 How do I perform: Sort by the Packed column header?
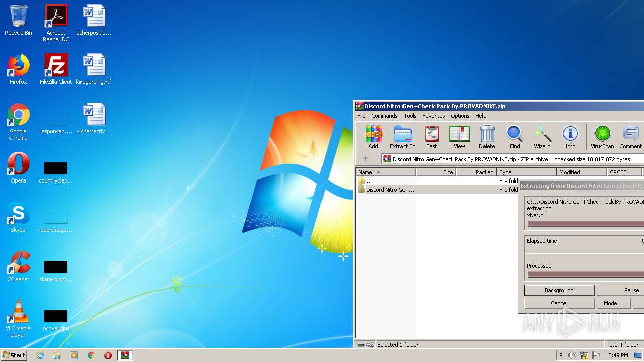(476, 172)
